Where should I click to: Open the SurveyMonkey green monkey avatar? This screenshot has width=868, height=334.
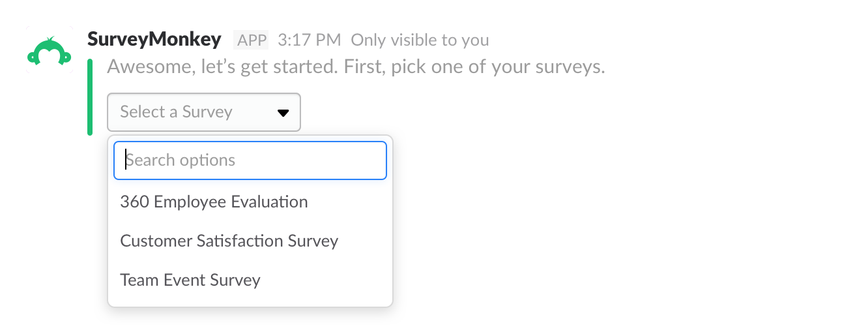pyautogui.click(x=49, y=50)
